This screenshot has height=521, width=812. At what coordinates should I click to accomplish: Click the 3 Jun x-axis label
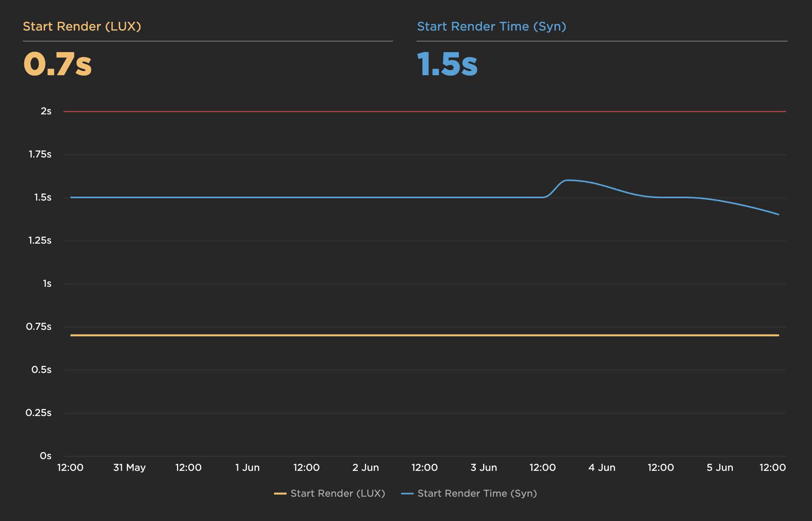[x=484, y=467]
